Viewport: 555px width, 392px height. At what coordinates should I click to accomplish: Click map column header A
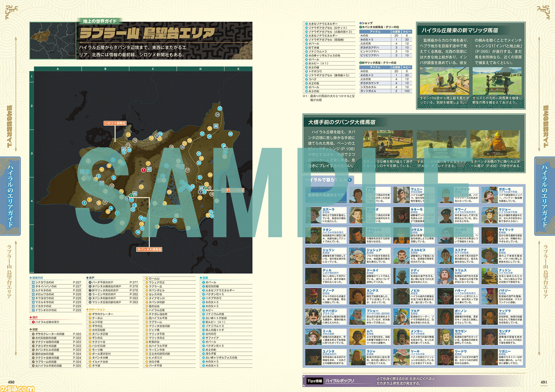click(x=58, y=69)
